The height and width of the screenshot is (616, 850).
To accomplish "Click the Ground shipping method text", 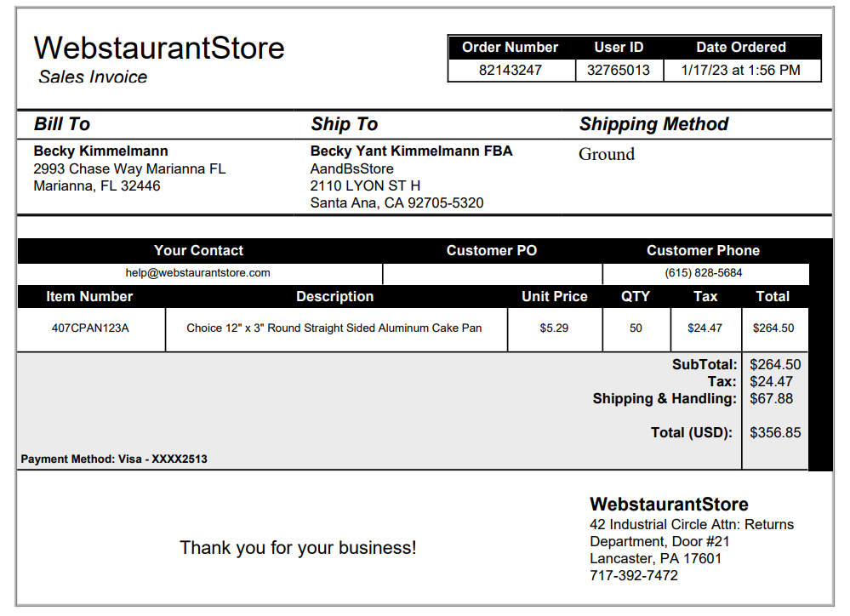I will click(x=607, y=154).
